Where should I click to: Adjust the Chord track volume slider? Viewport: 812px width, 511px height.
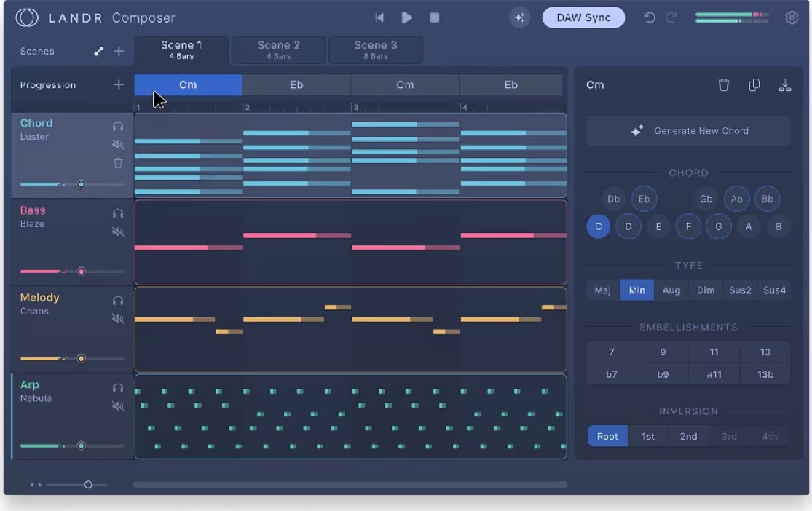pyautogui.click(x=72, y=184)
